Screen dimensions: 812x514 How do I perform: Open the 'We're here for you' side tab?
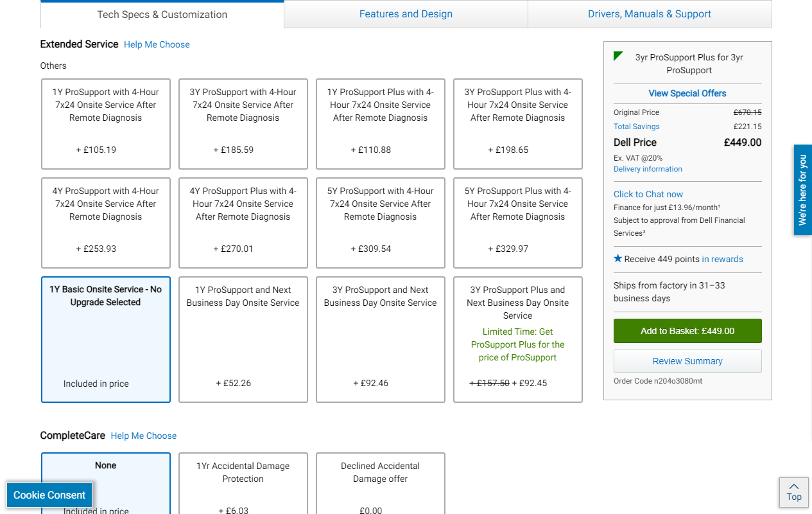point(802,190)
